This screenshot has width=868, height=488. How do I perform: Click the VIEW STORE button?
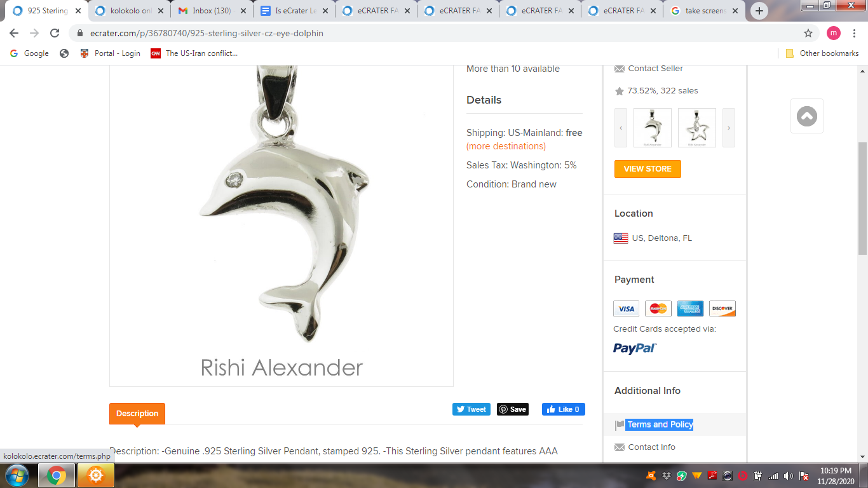click(x=648, y=169)
